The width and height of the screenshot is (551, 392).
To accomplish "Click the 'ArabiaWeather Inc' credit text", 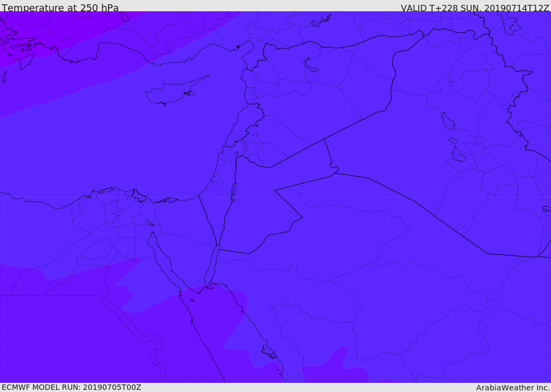I will point(513,388).
